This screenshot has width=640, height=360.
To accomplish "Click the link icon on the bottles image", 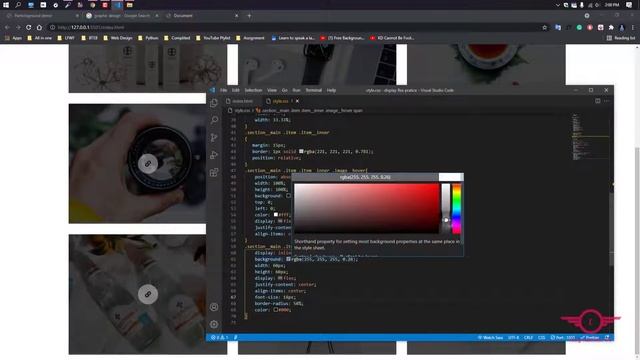I will click(x=148, y=294).
